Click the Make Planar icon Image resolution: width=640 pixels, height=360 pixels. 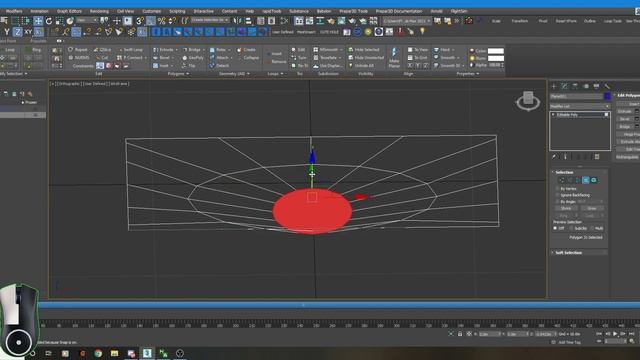[x=394, y=57]
